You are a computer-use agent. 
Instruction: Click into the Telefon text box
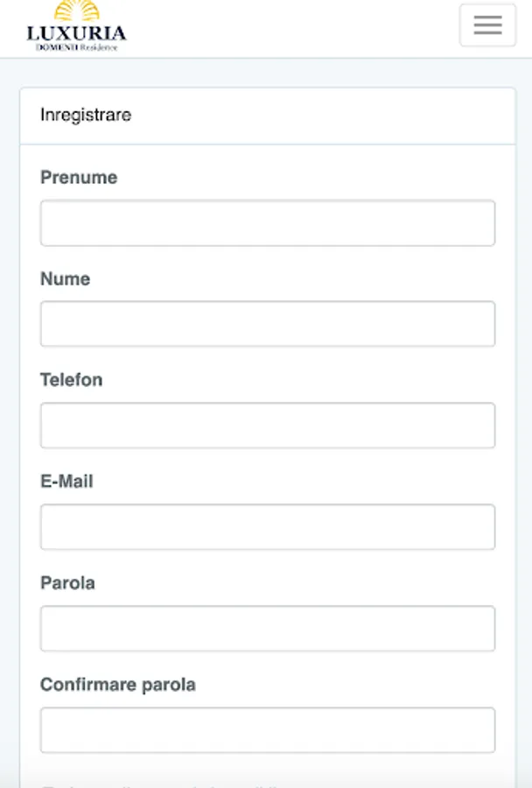tap(267, 426)
